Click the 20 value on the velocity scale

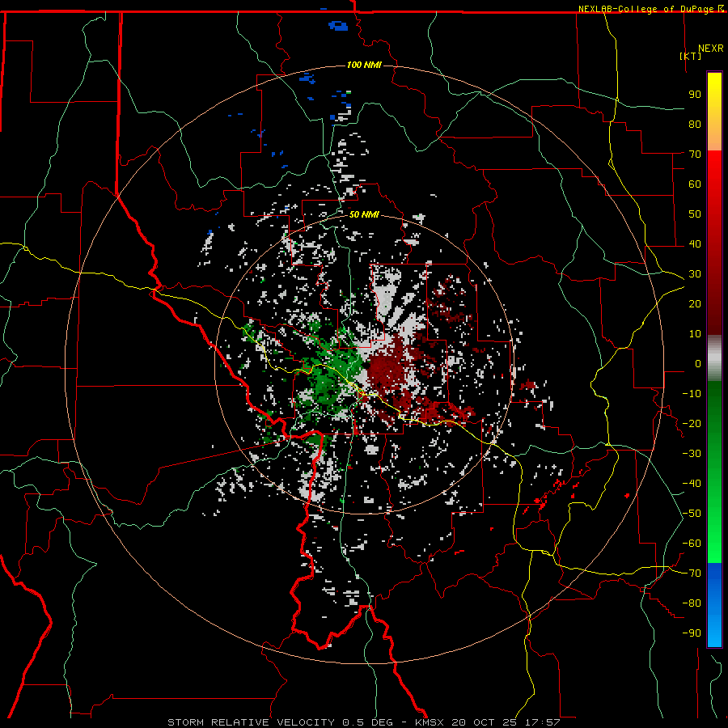pos(695,304)
